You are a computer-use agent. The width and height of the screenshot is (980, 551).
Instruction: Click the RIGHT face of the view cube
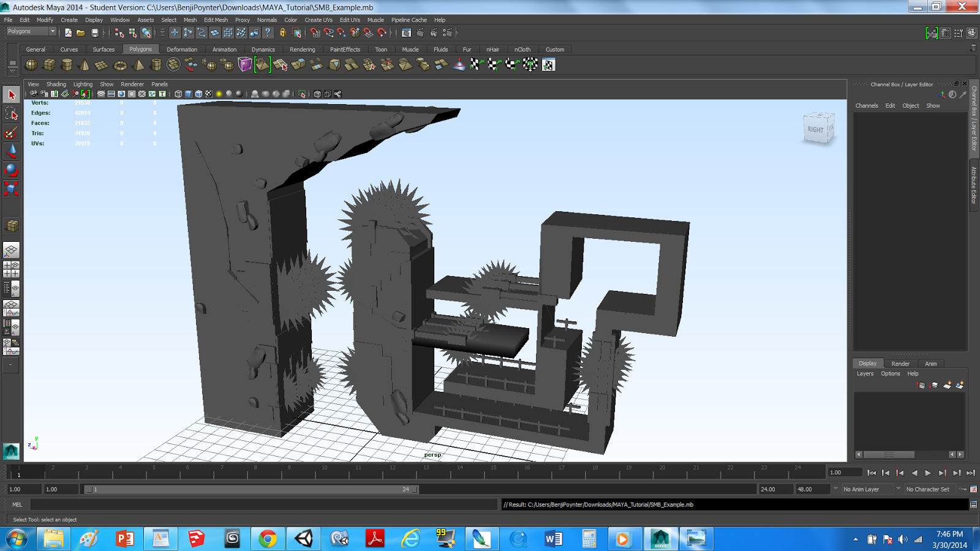pyautogui.click(x=815, y=130)
